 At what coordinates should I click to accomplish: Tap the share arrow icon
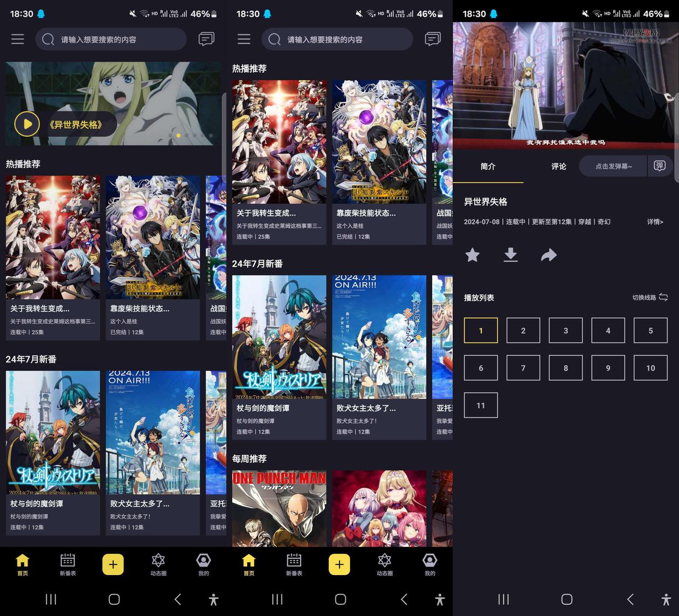(x=549, y=255)
